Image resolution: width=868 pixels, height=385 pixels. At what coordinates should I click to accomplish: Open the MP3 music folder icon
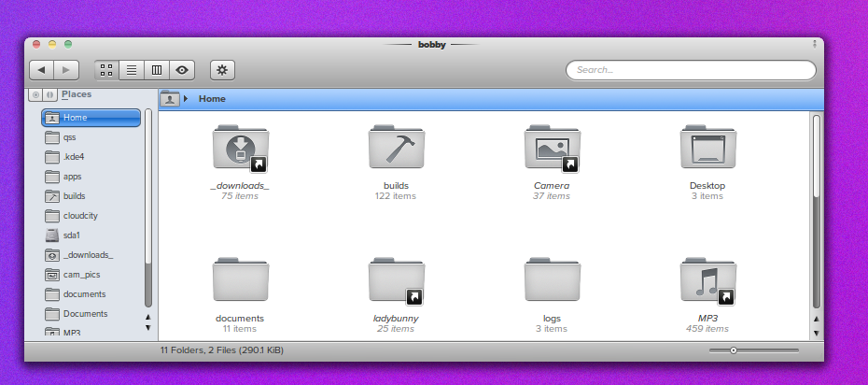(708, 281)
